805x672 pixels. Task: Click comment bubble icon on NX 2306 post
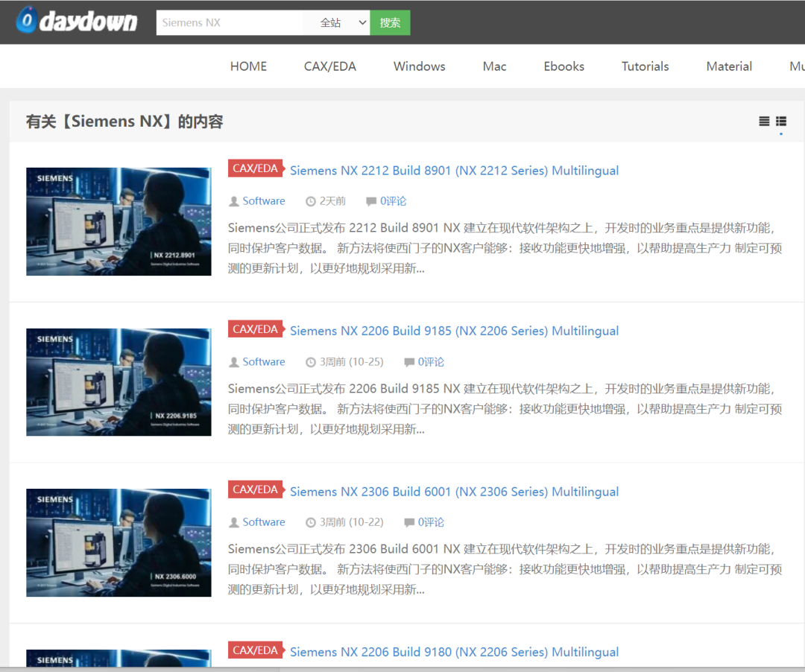pos(409,522)
